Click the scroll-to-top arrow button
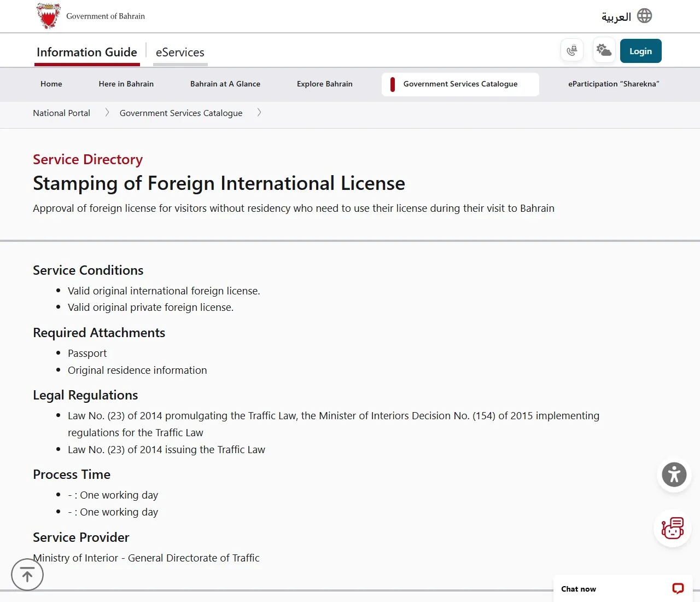This screenshot has width=700, height=602. click(x=27, y=575)
